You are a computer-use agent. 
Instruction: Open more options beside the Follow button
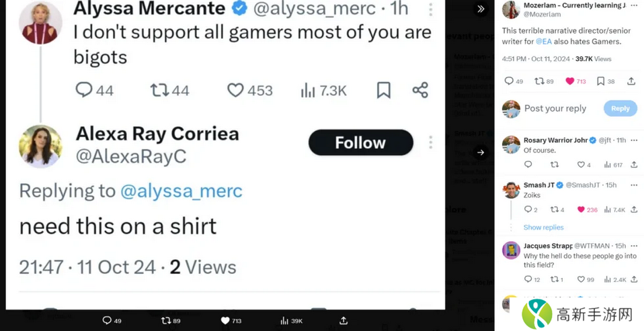tap(430, 142)
